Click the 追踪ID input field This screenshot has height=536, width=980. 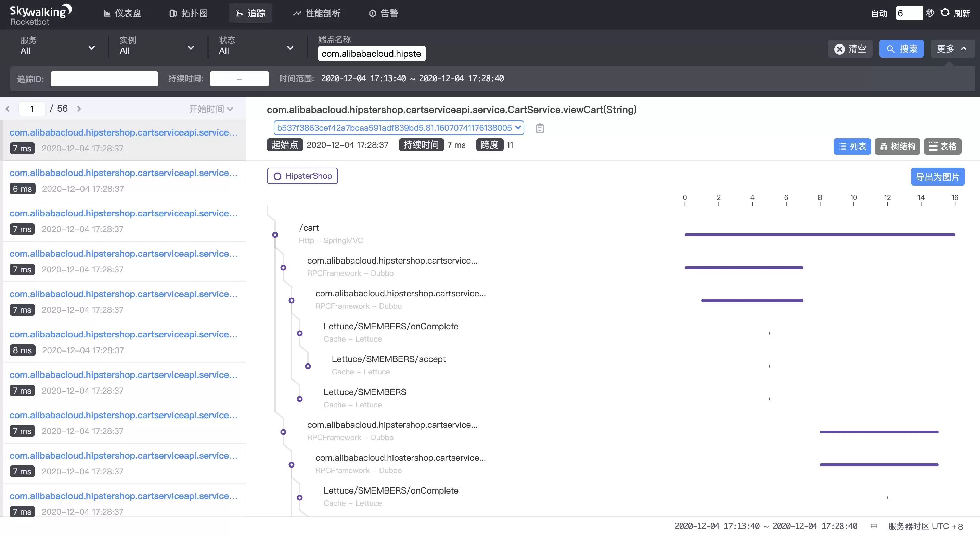pos(104,79)
